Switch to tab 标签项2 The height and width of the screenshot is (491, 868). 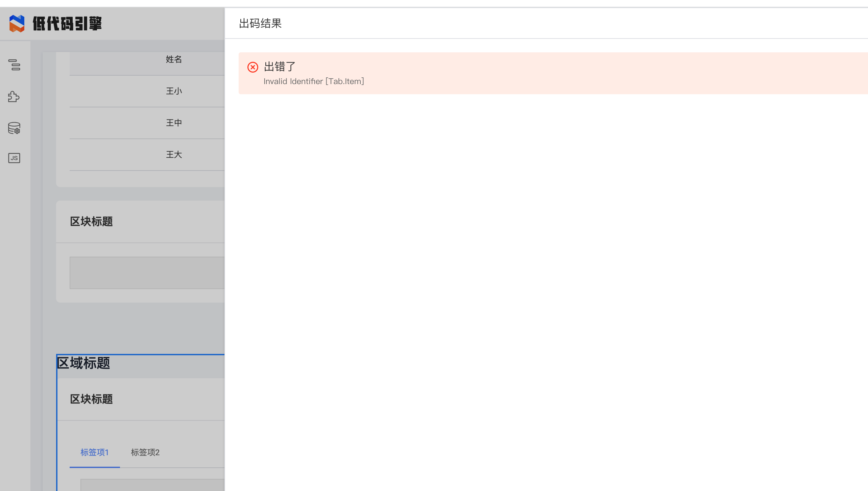click(x=145, y=453)
